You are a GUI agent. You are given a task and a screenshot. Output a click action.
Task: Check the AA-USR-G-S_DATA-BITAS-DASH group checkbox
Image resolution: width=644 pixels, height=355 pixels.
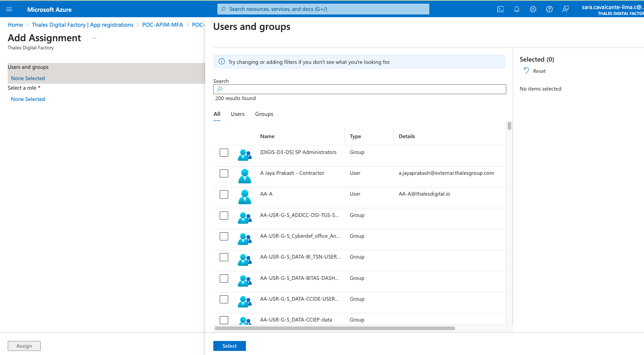click(224, 278)
